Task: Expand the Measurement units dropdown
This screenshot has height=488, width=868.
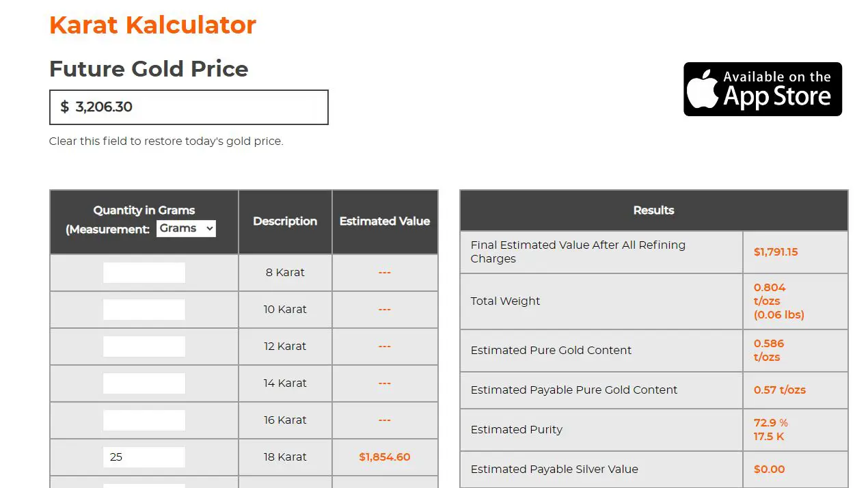Action: 186,228
